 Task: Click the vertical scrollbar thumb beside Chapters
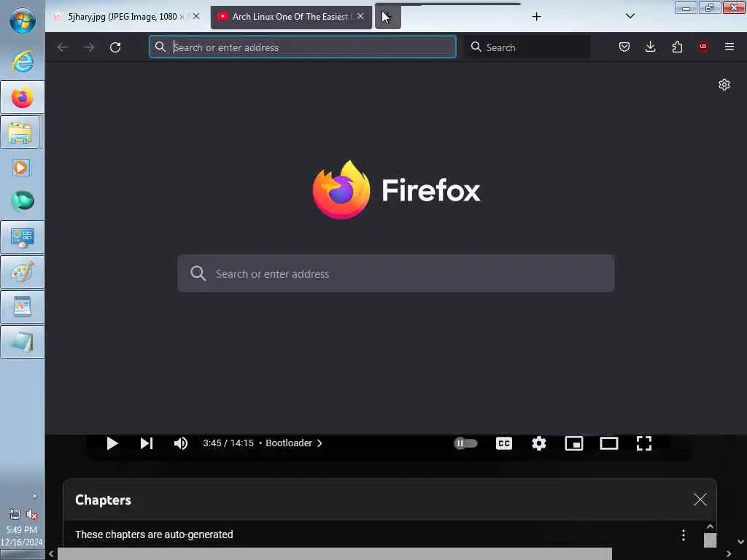tap(710, 540)
